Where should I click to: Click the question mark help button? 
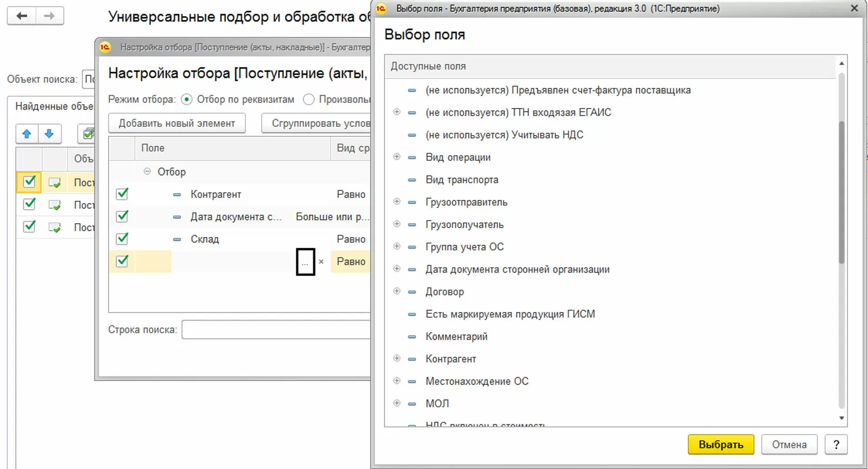[836, 445]
